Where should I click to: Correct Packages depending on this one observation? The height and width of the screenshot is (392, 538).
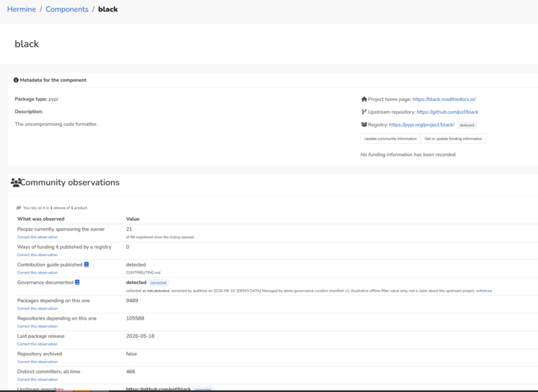coord(37,309)
